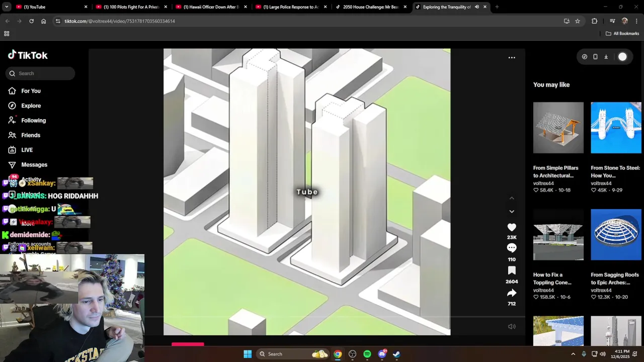Open the video's three-dot more options

click(512, 57)
